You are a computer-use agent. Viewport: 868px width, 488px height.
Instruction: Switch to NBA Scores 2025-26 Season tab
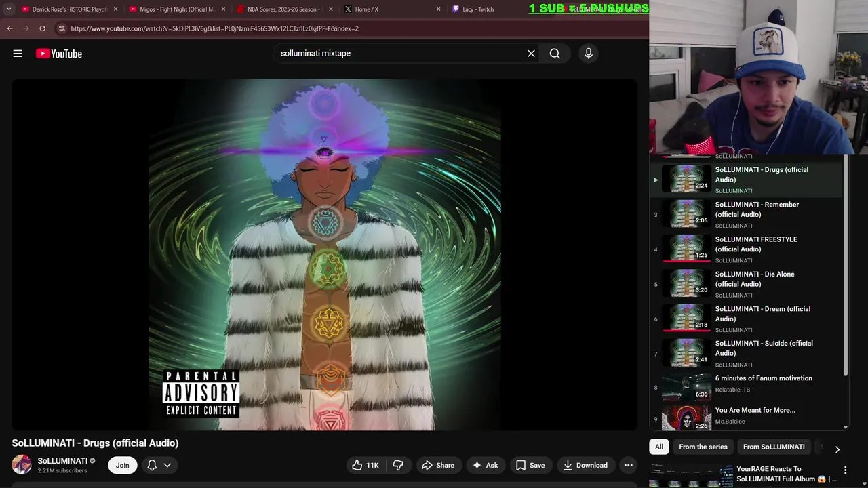[x=285, y=9]
